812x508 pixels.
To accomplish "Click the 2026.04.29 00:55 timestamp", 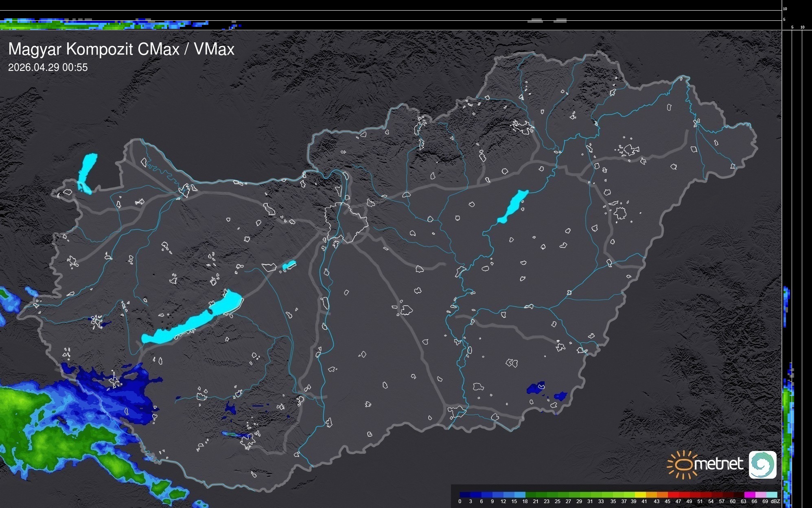I will pyautogui.click(x=48, y=67).
